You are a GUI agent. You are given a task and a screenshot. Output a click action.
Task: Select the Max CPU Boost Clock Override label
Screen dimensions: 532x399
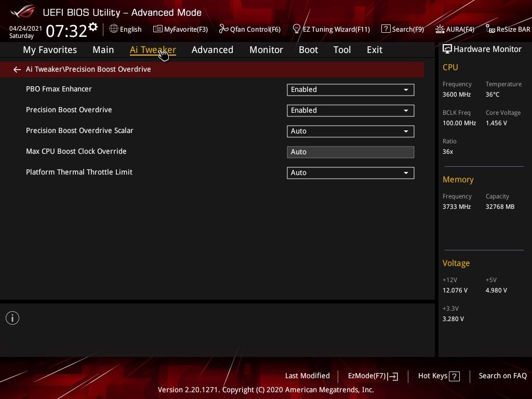[76, 151]
